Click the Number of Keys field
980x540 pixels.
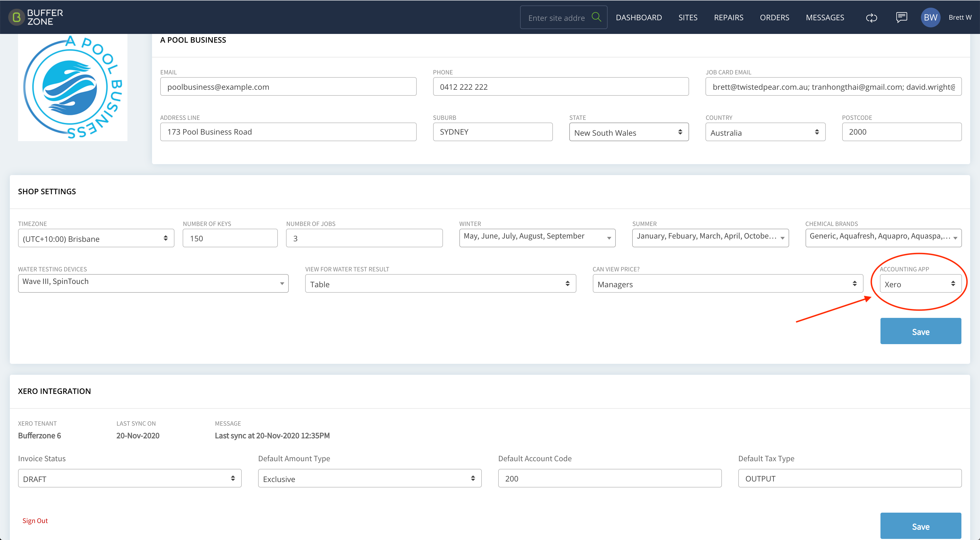tap(230, 238)
